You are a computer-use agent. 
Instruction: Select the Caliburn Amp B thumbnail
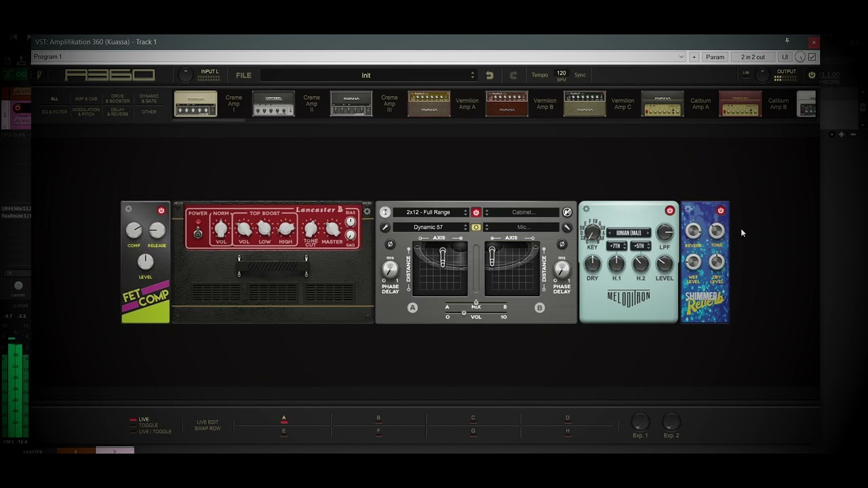(x=740, y=104)
